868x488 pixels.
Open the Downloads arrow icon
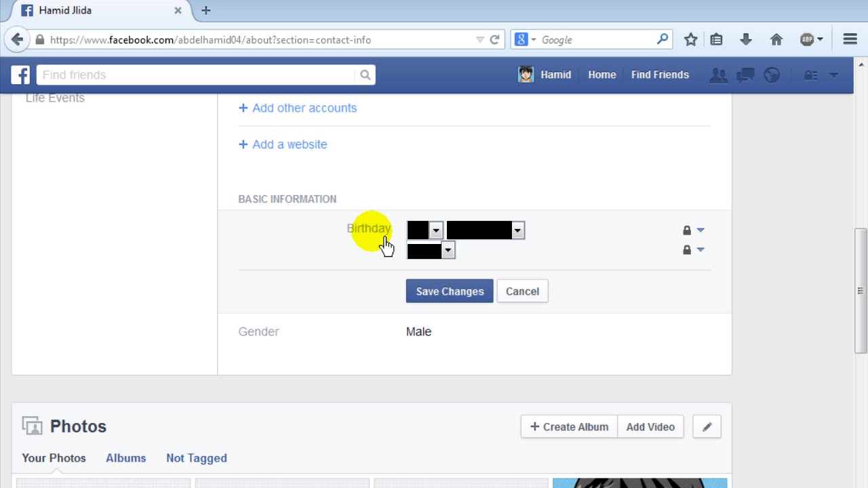coord(746,39)
